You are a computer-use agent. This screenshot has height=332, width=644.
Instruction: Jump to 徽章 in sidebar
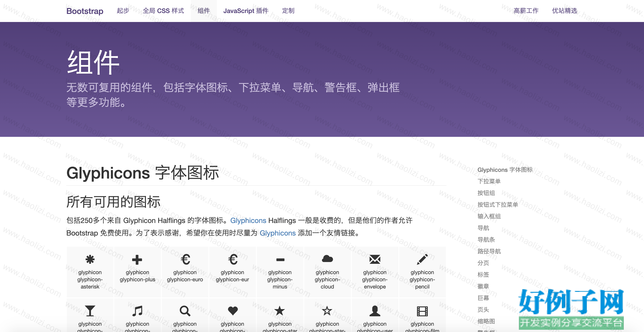[x=483, y=286]
